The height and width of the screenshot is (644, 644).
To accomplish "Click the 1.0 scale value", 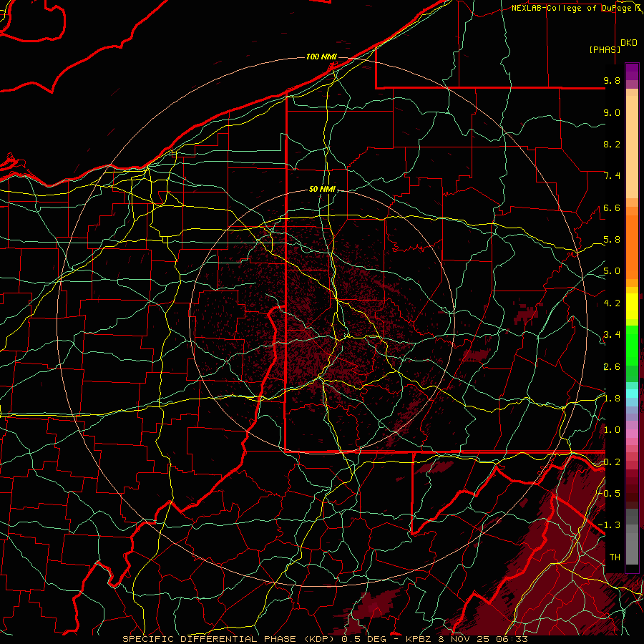I will (612, 430).
